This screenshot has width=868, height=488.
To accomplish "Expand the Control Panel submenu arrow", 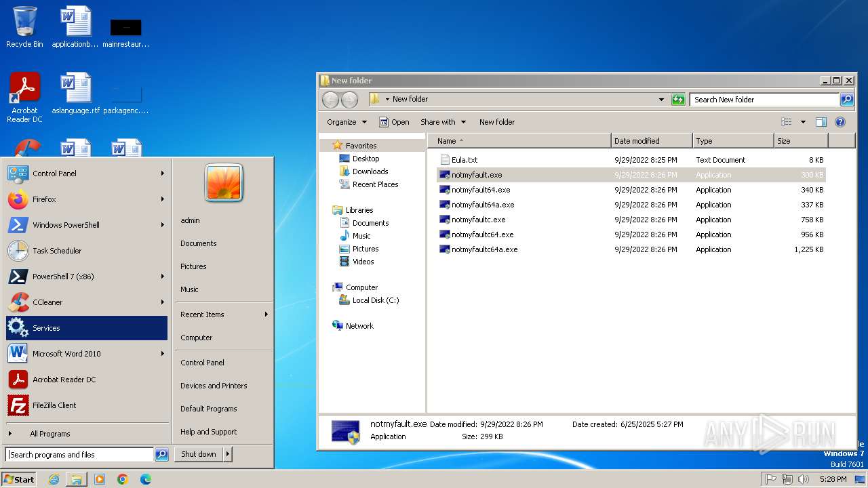I will tap(163, 174).
